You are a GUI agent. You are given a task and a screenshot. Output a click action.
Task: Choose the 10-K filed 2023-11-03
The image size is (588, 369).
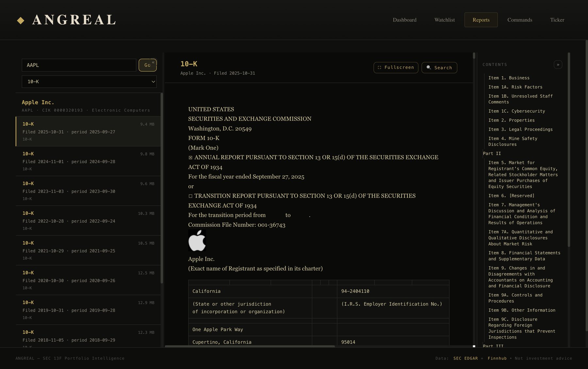(x=88, y=191)
